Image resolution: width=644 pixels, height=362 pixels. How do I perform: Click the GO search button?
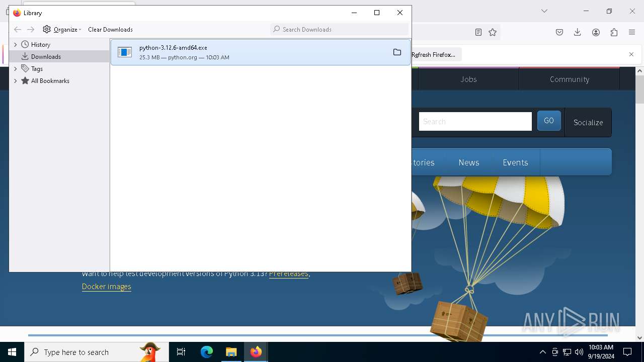[549, 121]
